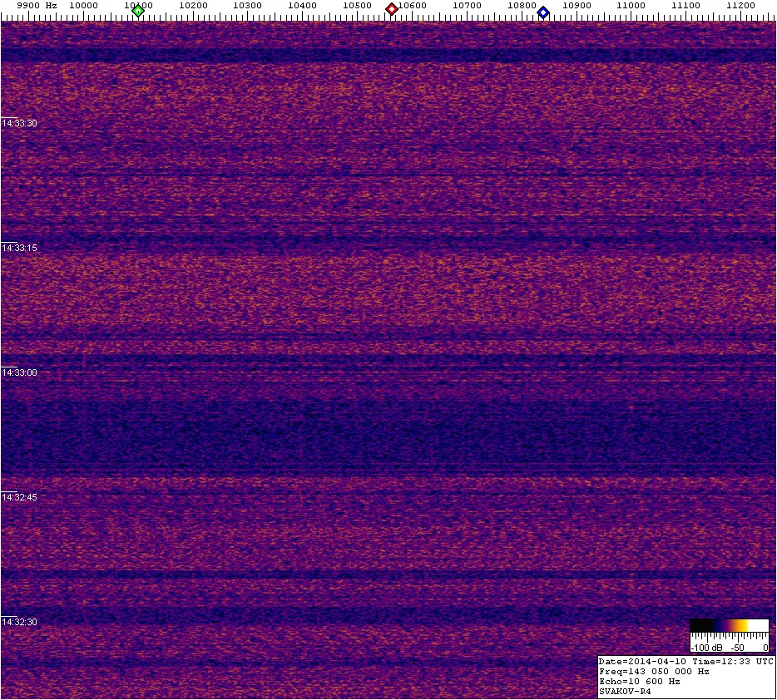Click the dB color scale gradient bar
Screen dimensions: 777x700
(x=729, y=626)
